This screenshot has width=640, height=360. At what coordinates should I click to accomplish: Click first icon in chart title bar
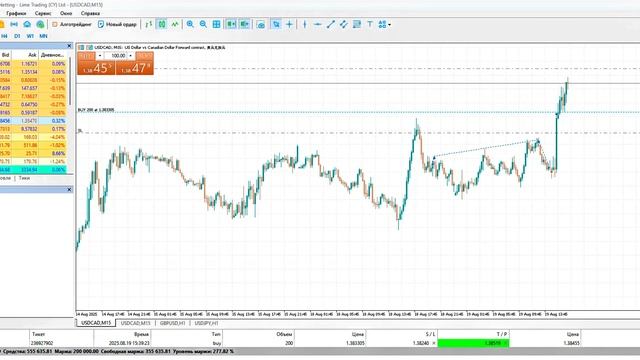click(x=81, y=47)
